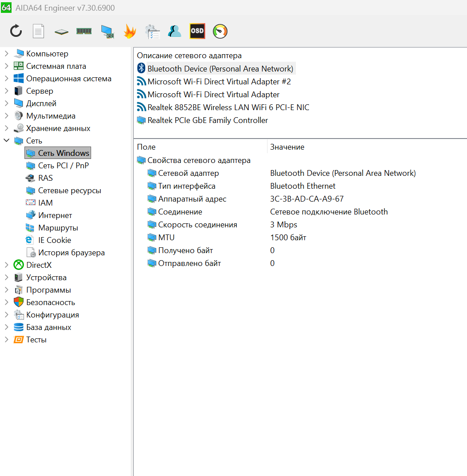Open the OSD panel toolbar icon
The height and width of the screenshot is (476, 467).
(197, 31)
